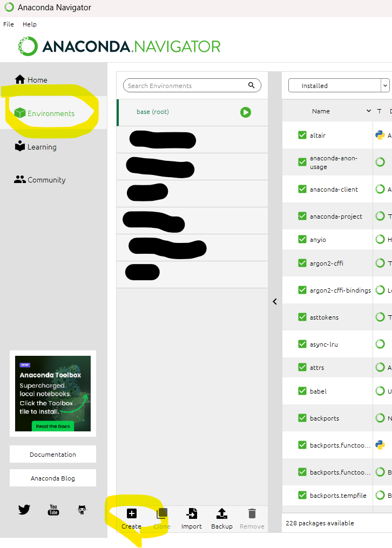Click the conda type icon for async-lru
Image resolution: width=392 pixels, height=548 pixels.
[x=380, y=344]
